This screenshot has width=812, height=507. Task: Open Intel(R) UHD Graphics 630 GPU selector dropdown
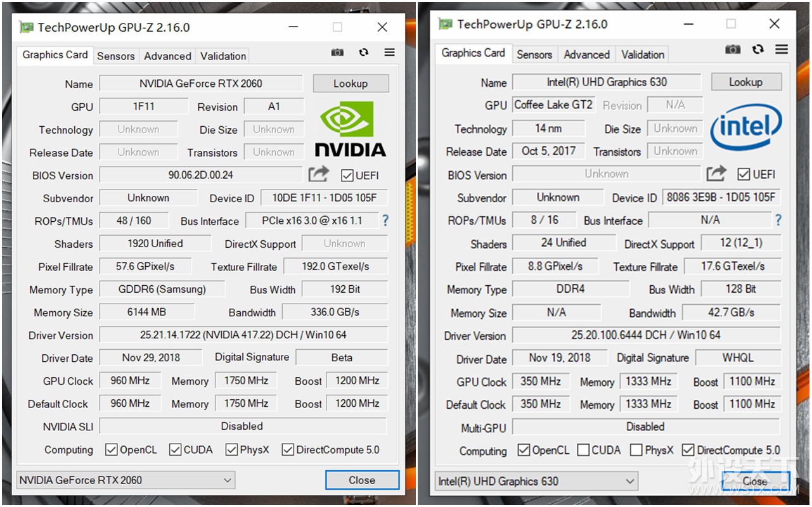(x=537, y=481)
